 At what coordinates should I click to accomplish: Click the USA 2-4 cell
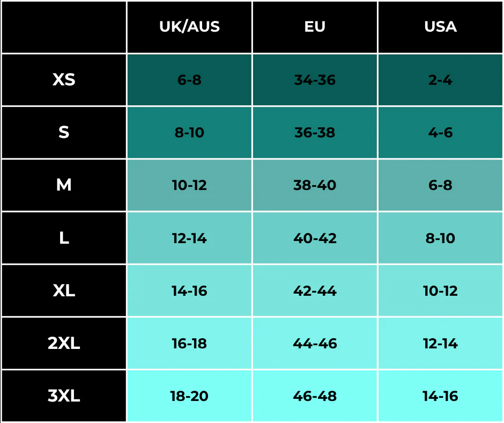tap(440, 79)
